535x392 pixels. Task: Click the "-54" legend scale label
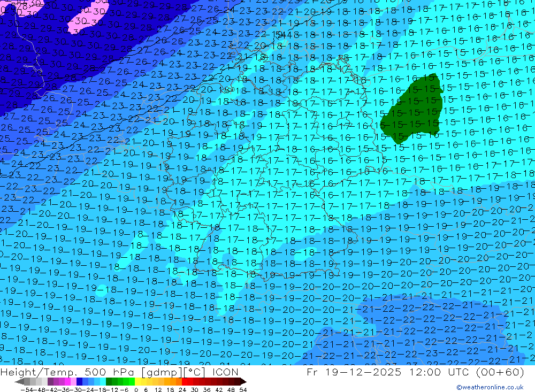click(27, 390)
